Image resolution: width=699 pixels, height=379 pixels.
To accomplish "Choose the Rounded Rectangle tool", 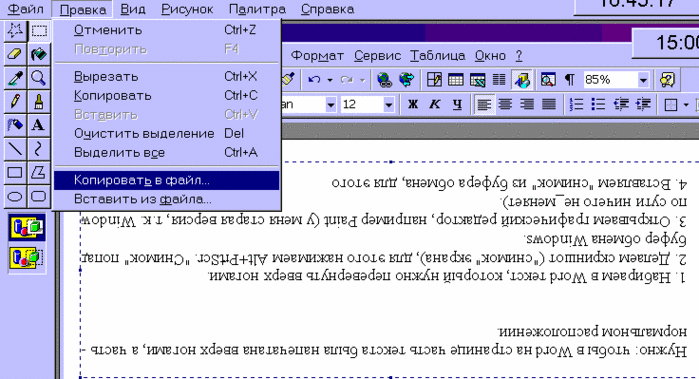I will click(x=39, y=196).
